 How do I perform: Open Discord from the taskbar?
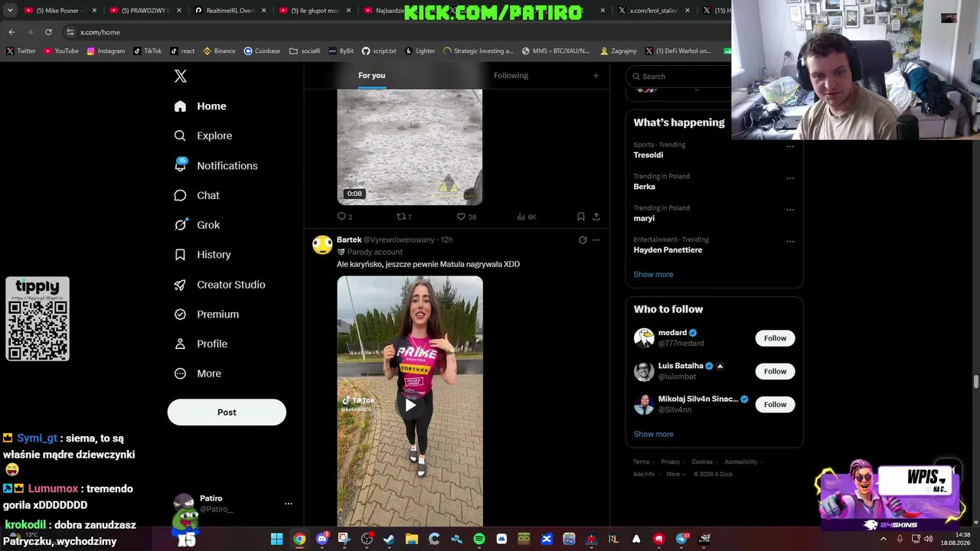point(322,539)
